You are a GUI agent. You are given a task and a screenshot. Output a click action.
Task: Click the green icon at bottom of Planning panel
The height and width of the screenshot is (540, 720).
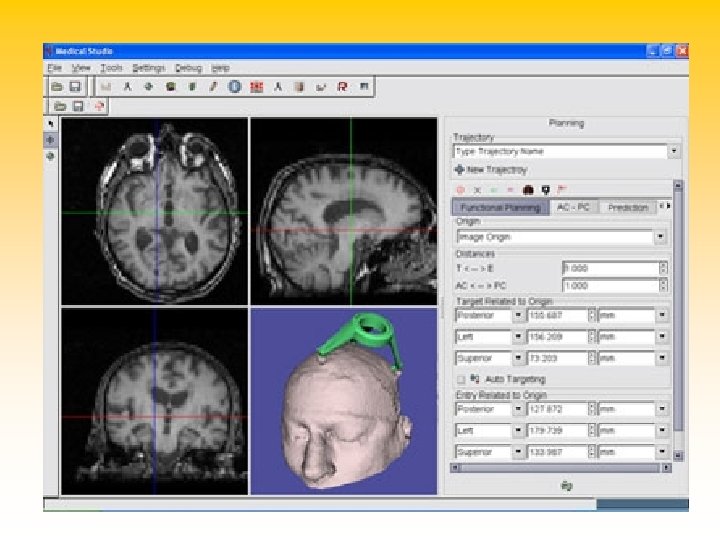point(566,485)
